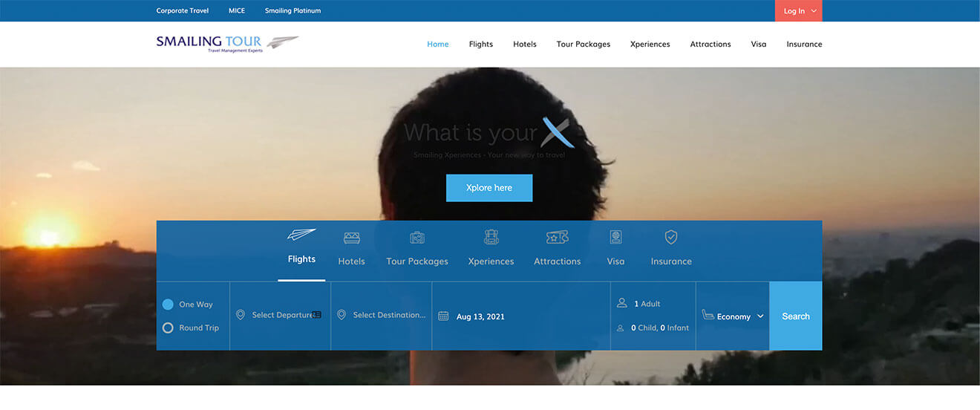This screenshot has height=410, width=980.
Task: Select the Attractions ticket icon
Action: point(557,238)
